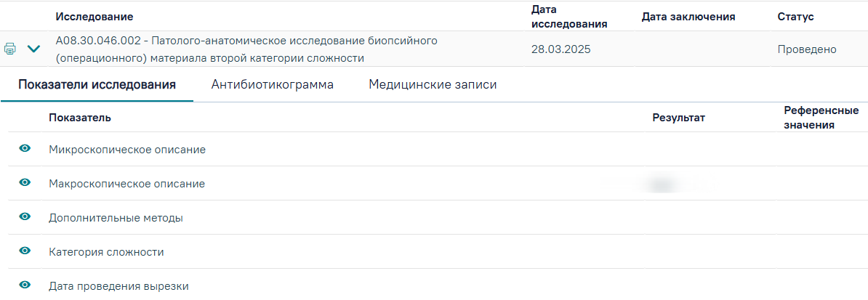Print the A08.30.046.002 study record

[10, 49]
